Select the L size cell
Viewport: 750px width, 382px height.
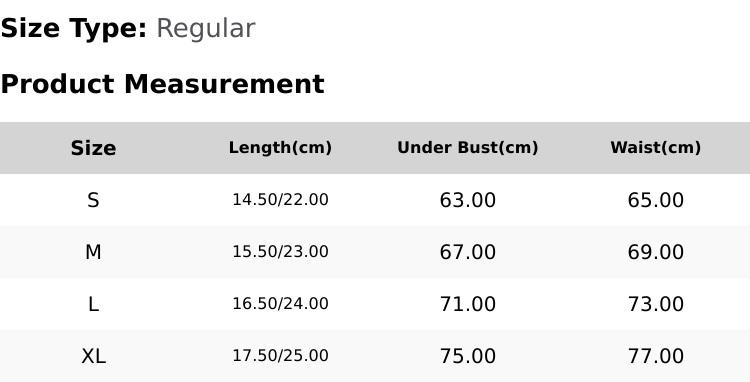point(93,304)
